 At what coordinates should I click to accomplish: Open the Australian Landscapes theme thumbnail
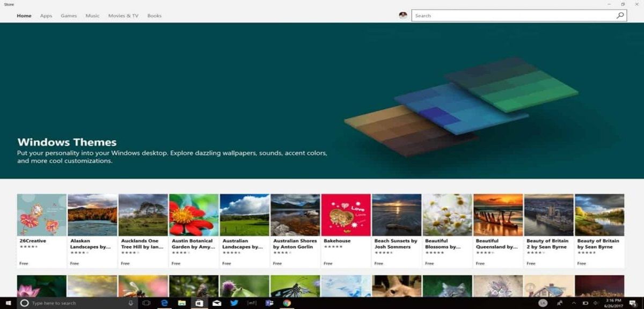pos(245,215)
